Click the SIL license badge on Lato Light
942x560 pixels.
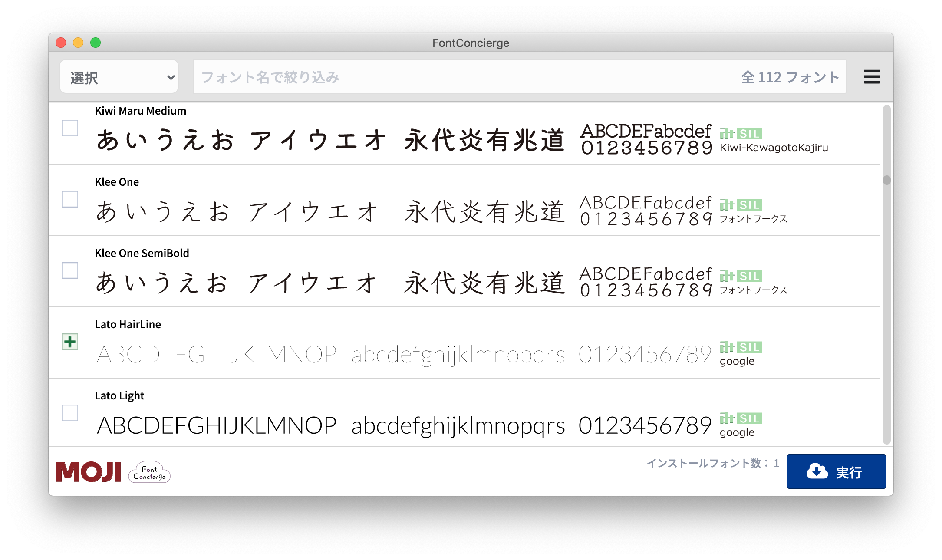point(749,418)
